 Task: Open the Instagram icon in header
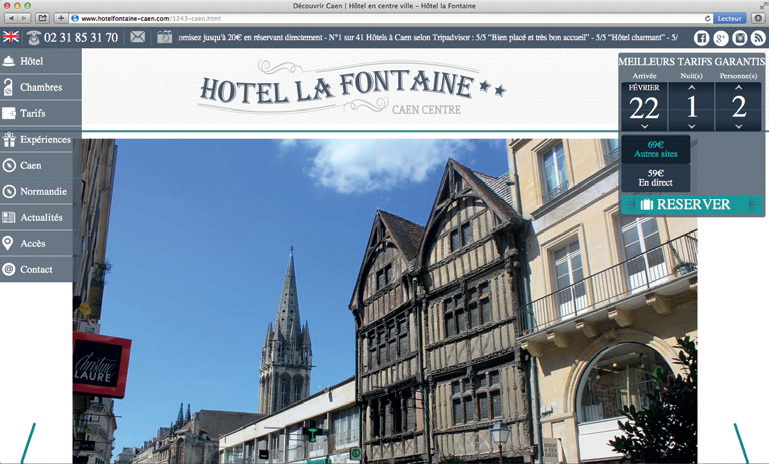click(x=740, y=38)
